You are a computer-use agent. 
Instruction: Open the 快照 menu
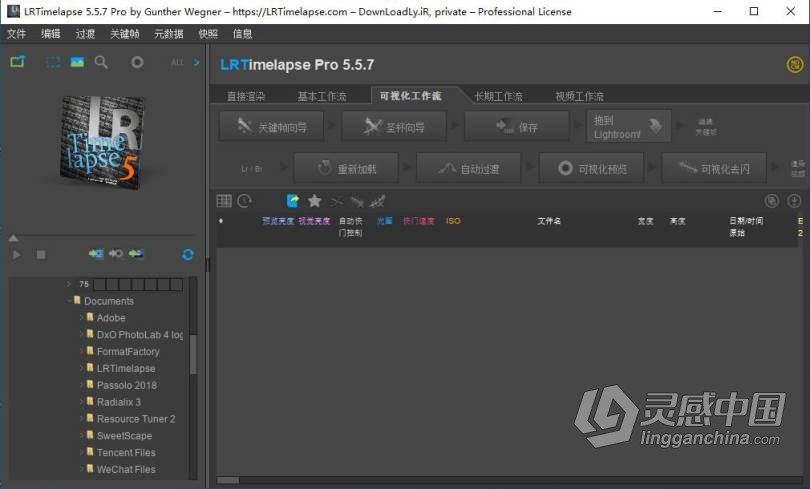click(208, 34)
